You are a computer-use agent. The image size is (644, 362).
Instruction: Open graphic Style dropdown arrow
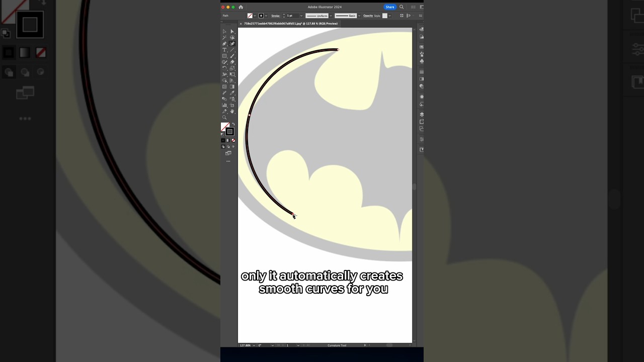click(x=390, y=16)
